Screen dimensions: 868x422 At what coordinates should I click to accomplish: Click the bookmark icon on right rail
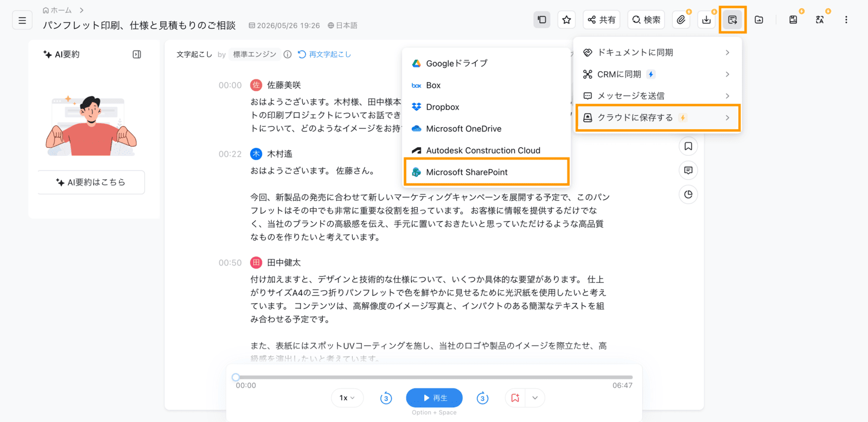click(x=688, y=146)
